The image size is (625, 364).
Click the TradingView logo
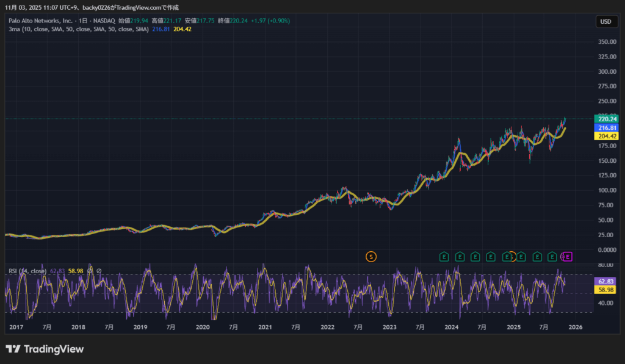click(45, 349)
